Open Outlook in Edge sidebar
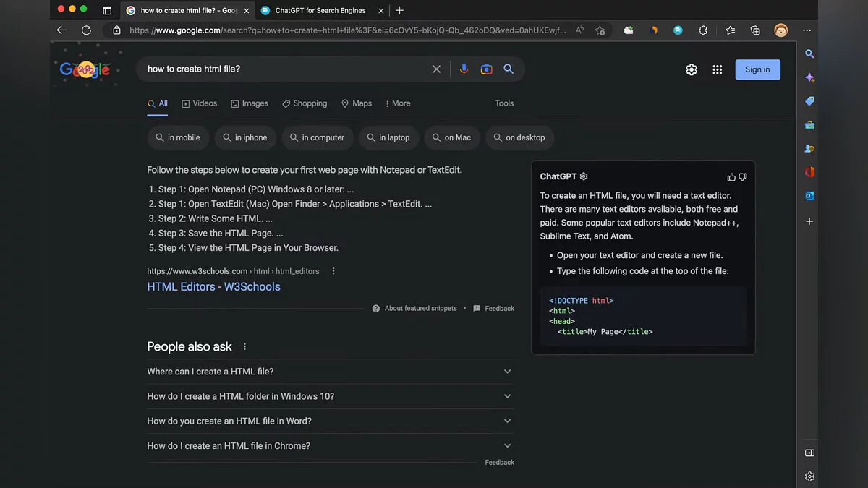868x488 pixels. click(x=809, y=196)
